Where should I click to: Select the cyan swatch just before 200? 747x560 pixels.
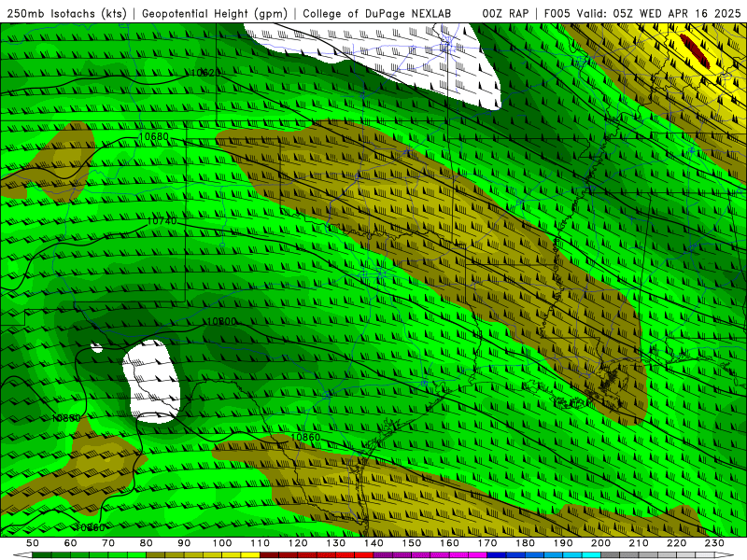[x=591, y=555]
